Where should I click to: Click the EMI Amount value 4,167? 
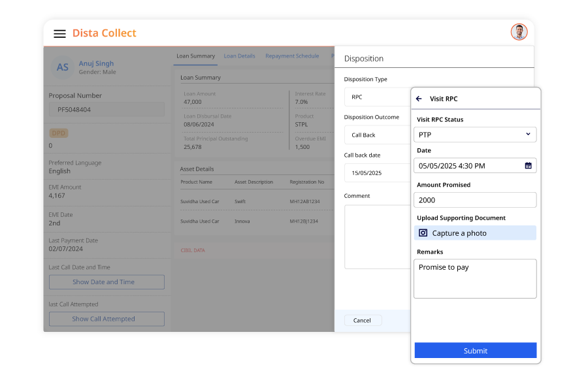point(57,195)
